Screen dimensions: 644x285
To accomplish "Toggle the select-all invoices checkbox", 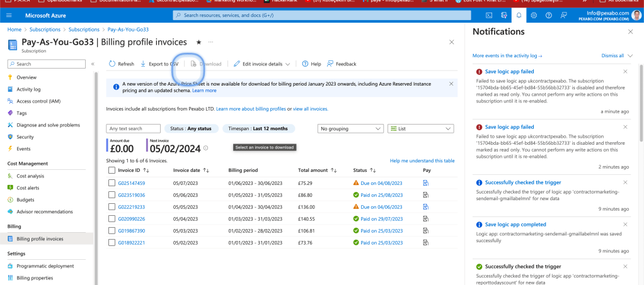I will pos(112,170).
